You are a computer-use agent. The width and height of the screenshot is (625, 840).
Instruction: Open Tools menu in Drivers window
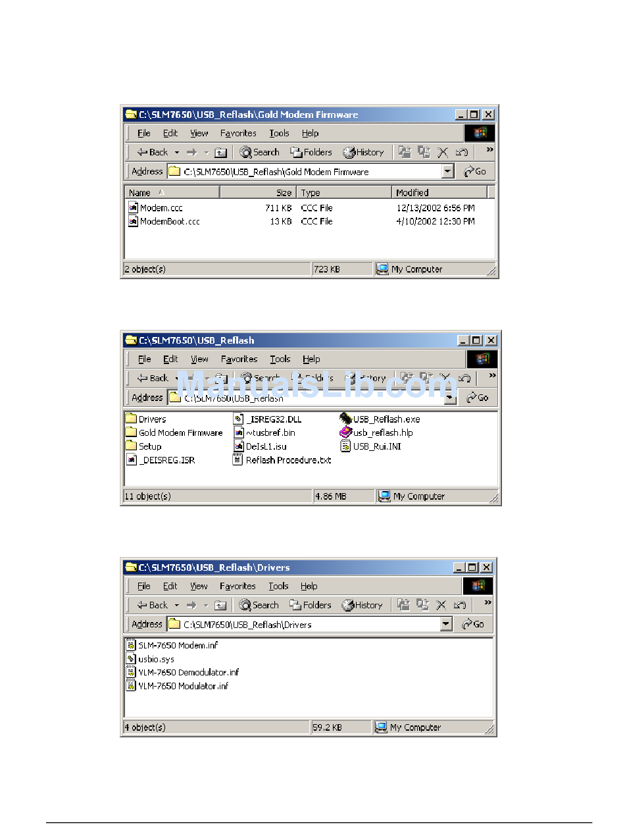278,587
